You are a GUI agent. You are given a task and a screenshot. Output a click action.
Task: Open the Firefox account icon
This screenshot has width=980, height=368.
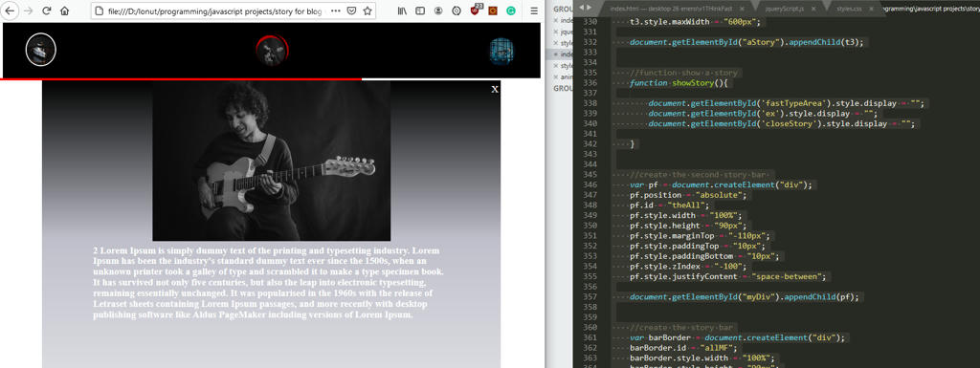(x=438, y=11)
